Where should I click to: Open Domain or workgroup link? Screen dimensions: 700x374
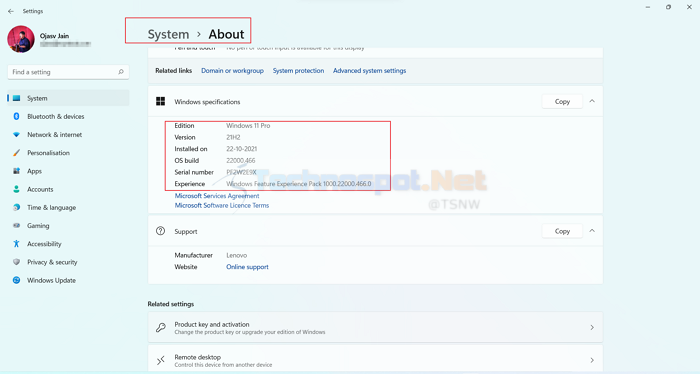pyautogui.click(x=232, y=71)
